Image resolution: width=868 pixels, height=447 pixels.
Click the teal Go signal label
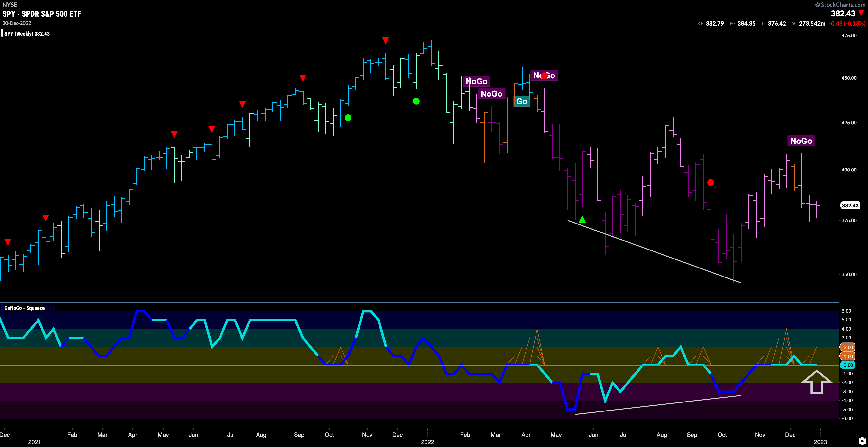point(522,101)
